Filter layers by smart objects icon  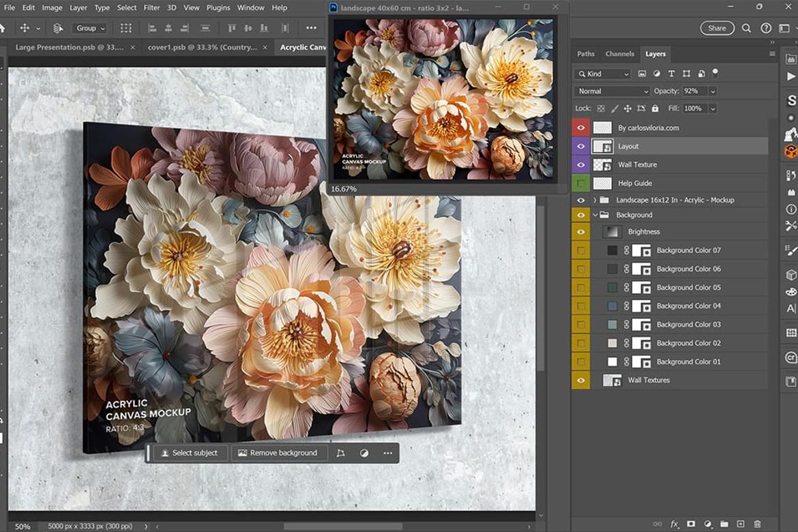pyautogui.click(x=701, y=74)
